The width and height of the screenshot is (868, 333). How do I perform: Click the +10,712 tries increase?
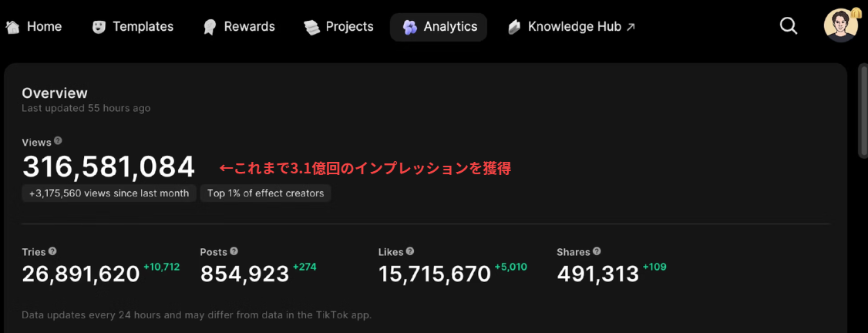[162, 267]
